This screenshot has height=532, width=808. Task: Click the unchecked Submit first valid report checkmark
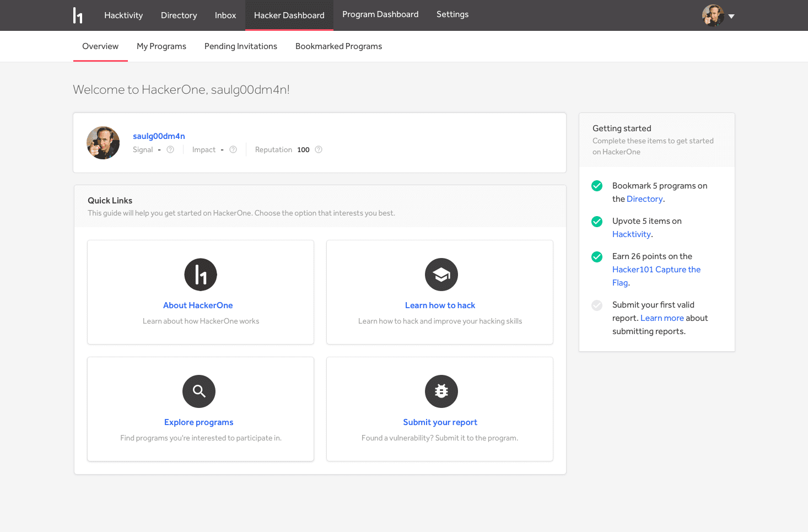pyautogui.click(x=597, y=305)
